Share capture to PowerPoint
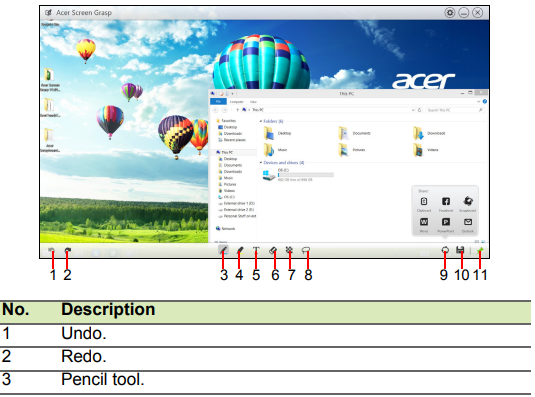The image size is (535, 397). 446,225
